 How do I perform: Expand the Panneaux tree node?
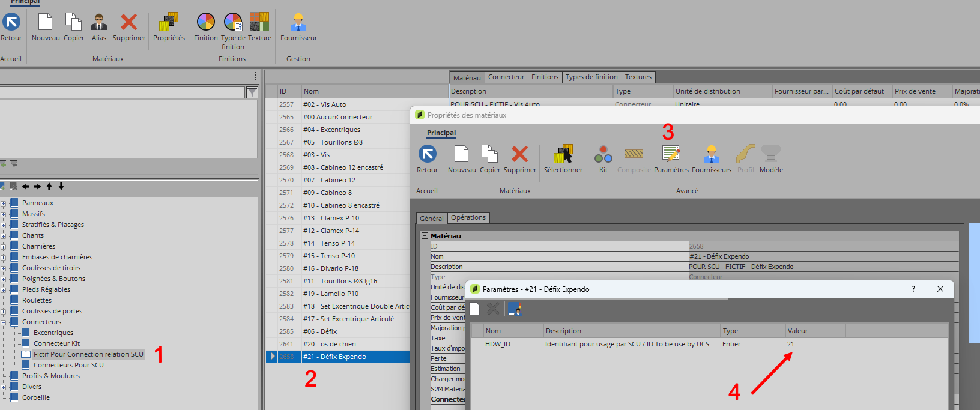coord(4,203)
